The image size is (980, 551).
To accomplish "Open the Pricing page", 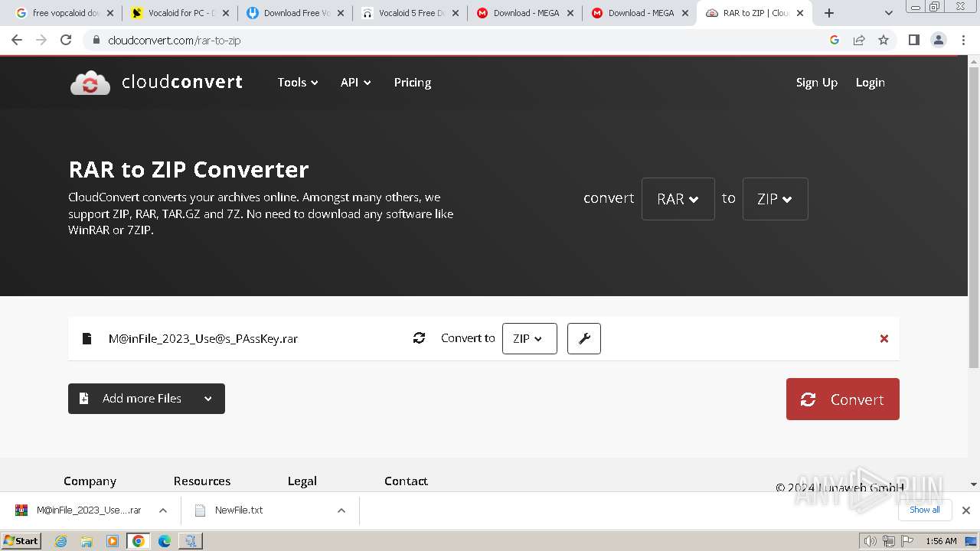I will tap(413, 82).
